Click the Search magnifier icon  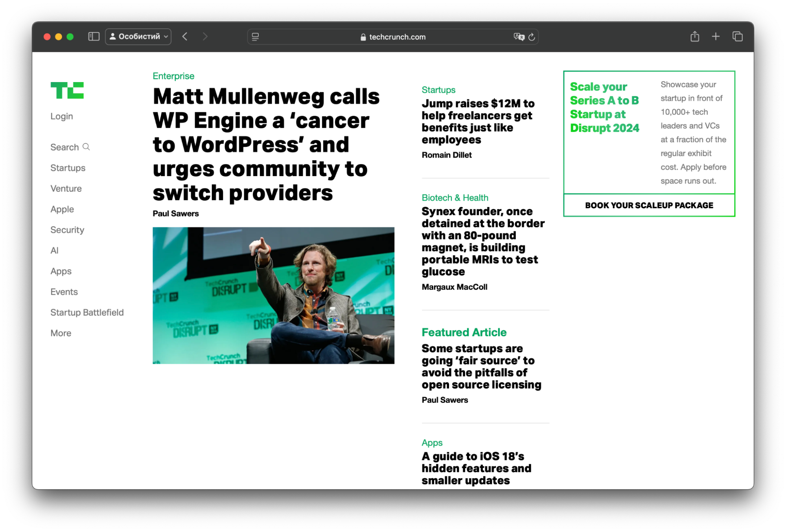tap(87, 147)
